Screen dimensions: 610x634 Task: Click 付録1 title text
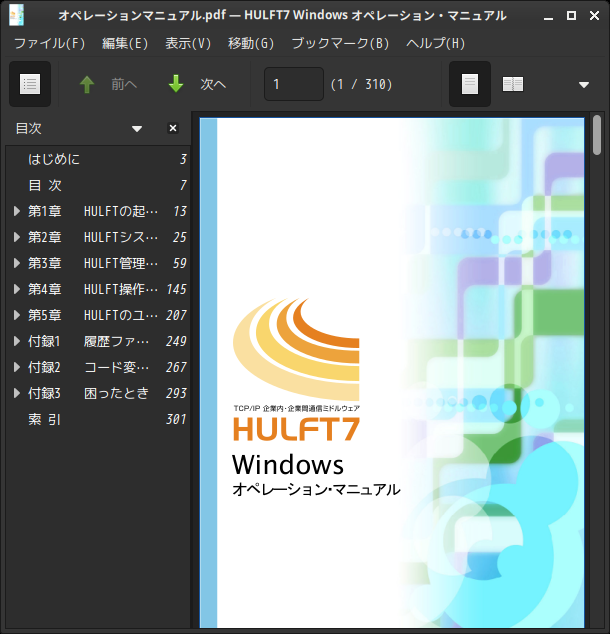tap(89, 341)
